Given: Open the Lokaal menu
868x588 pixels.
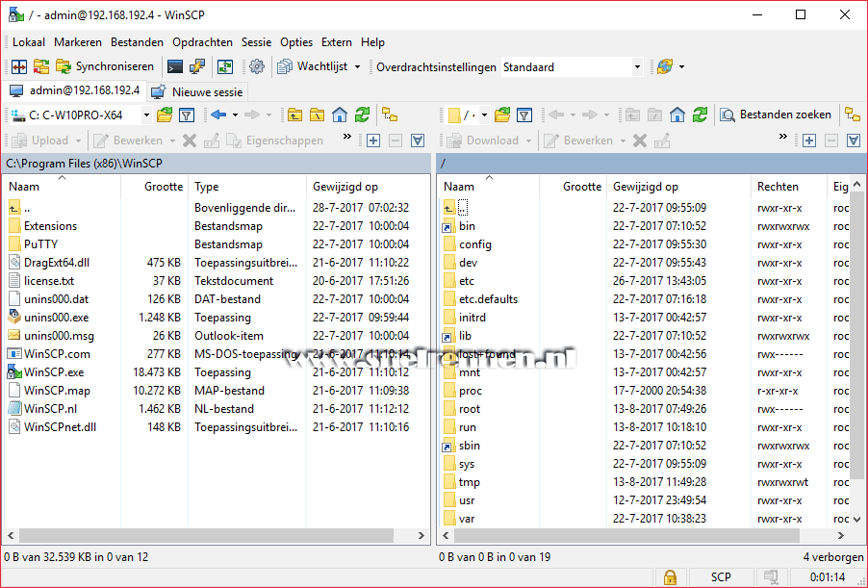Looking at the screenshot, I should pos(29,42).
